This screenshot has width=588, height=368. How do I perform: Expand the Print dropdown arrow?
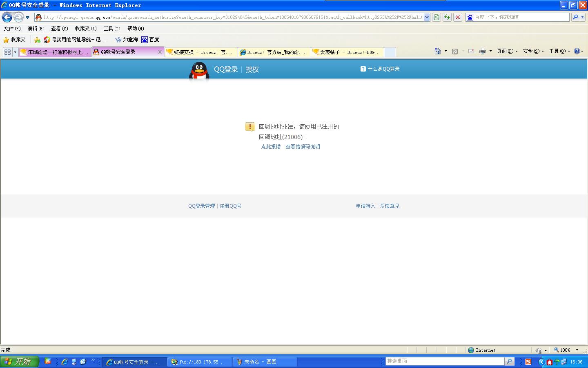490,51
